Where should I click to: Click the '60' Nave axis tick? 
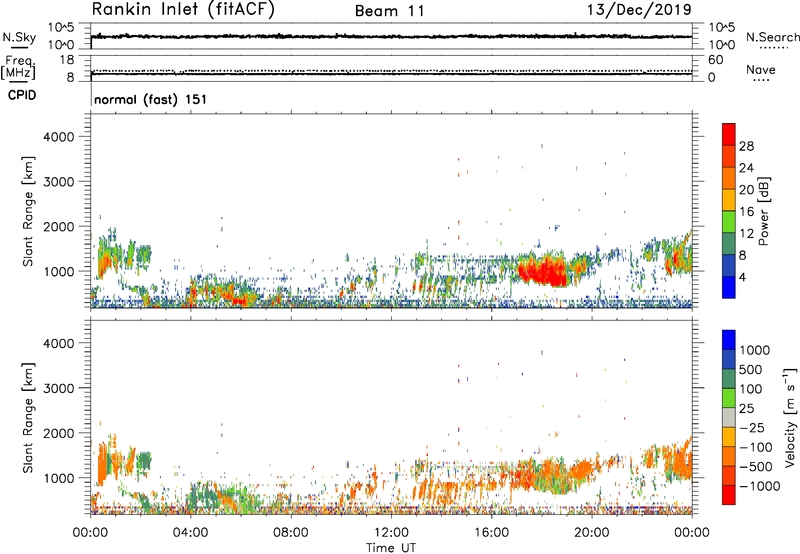715,60
